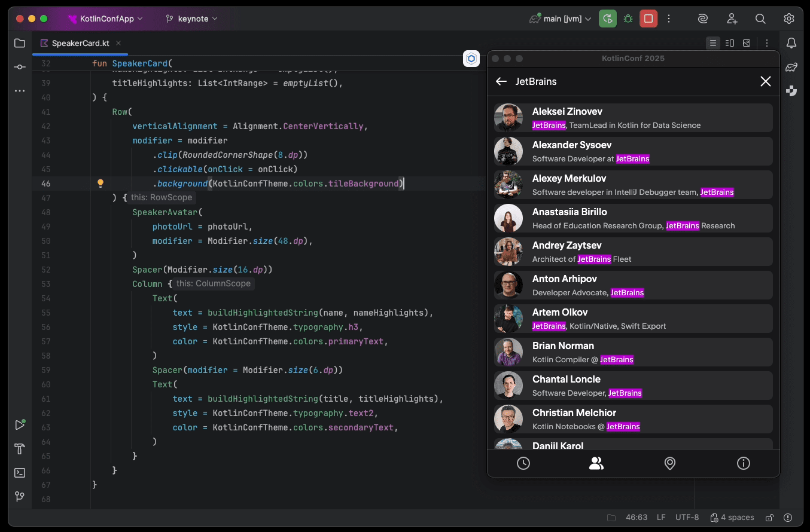Stop the running application
The image size is (810, 532).
pyautogui.click(x=648, y=19)
